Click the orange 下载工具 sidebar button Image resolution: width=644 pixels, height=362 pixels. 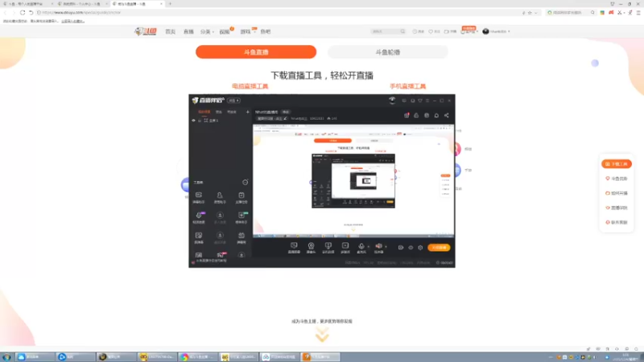click(617, 164)
